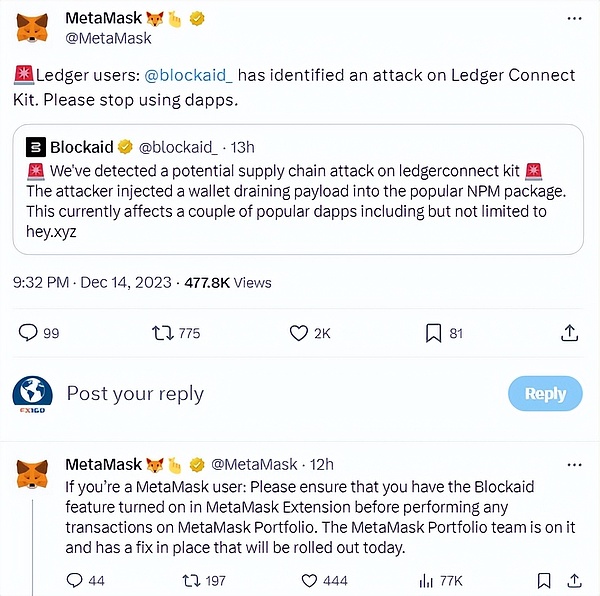Viewport: 600px width, 596px height.
Task: Open the @blockaid_ mention link
Action: click(x=189, y=76)
